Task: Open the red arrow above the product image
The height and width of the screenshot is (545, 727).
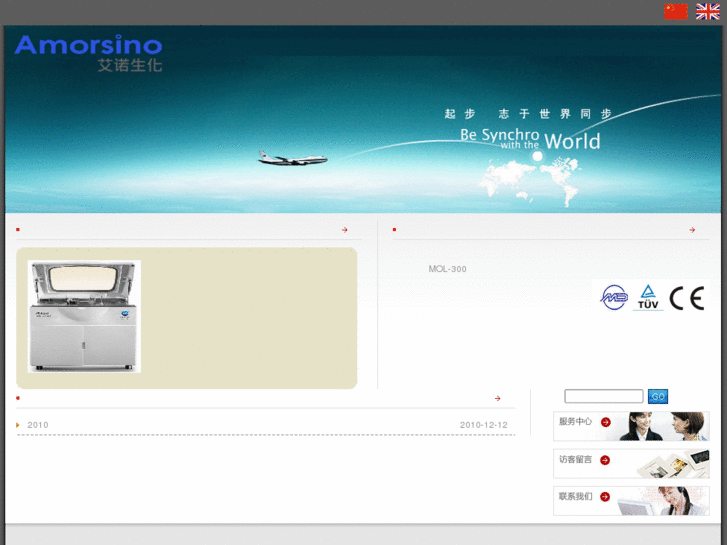Action: (344, 230)
